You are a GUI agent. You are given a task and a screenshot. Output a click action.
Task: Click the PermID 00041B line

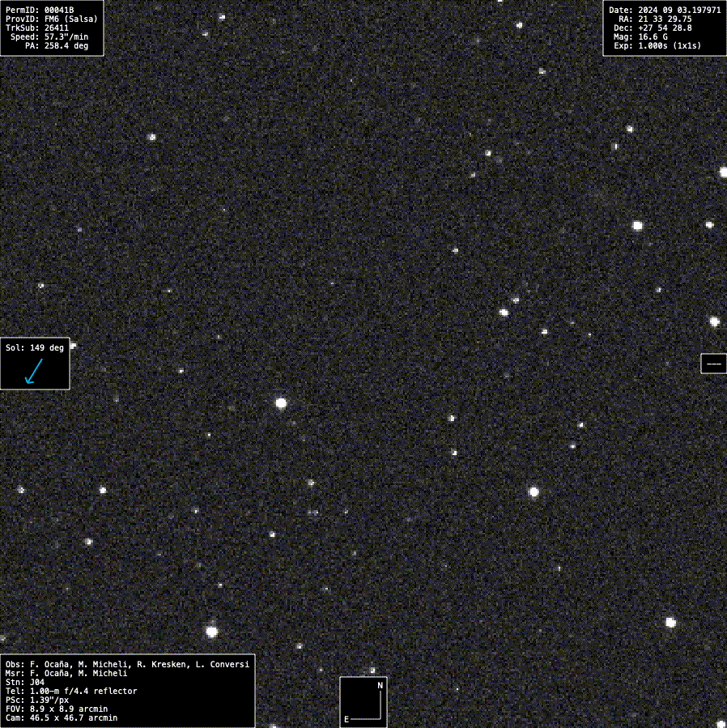pyautogui.click(x=40, y=10)
